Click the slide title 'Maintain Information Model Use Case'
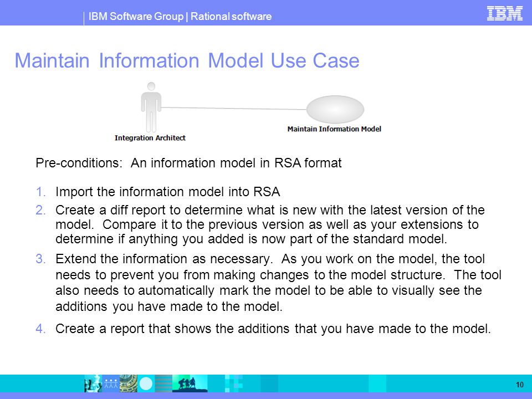Viewport: 532px width, 399px height. 187,61
